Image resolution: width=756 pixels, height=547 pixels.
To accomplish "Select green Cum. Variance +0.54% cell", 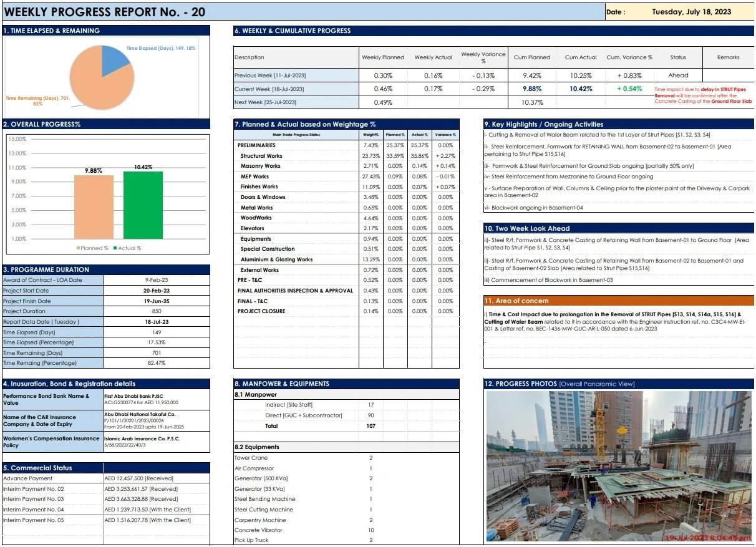I will point(629,89).
